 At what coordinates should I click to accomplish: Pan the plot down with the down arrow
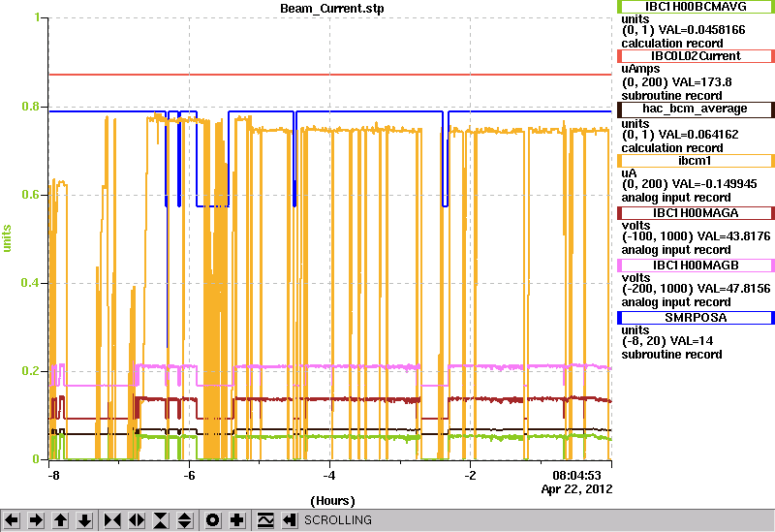click(x=85, y=520)
